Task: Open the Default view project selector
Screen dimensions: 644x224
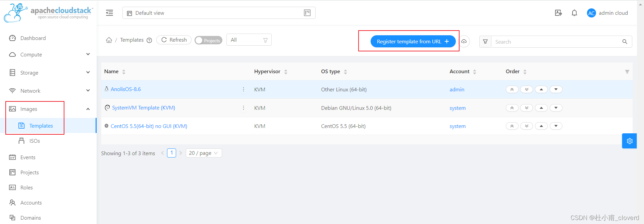Action: 219,13
